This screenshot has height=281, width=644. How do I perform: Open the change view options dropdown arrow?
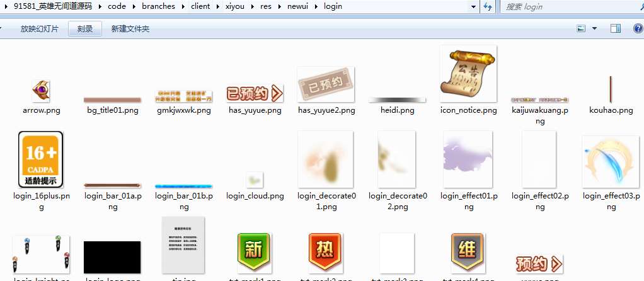595,29
